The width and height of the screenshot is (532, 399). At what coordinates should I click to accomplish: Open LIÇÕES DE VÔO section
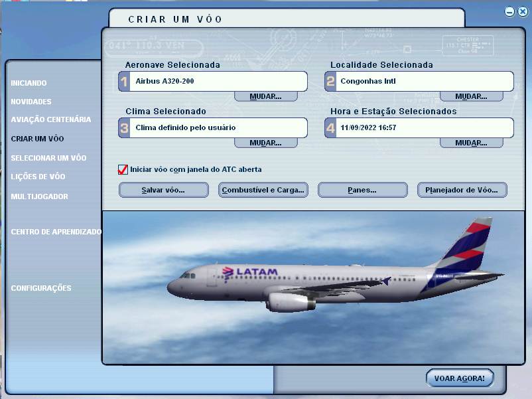pyautogui.click(x=38, y=177)
